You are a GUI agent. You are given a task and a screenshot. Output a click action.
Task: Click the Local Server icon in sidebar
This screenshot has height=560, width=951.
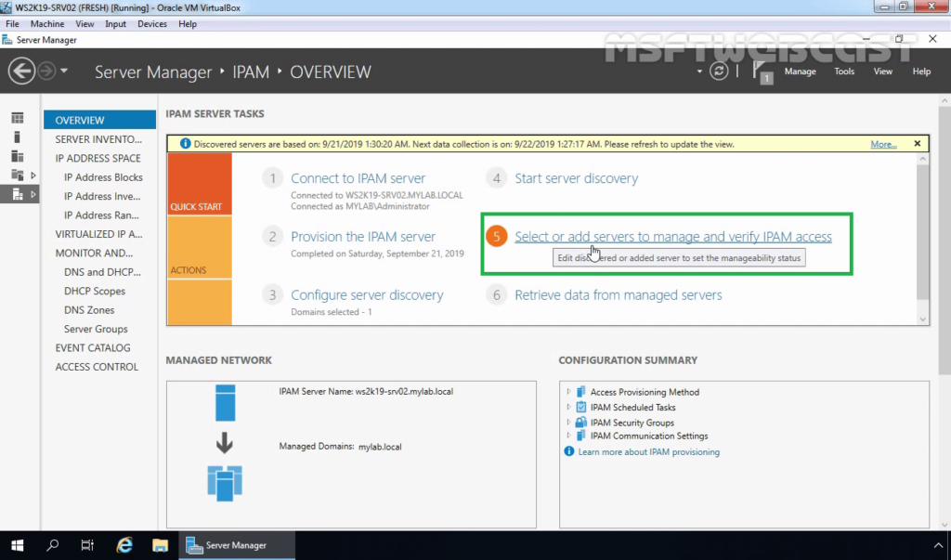point(18,137)
